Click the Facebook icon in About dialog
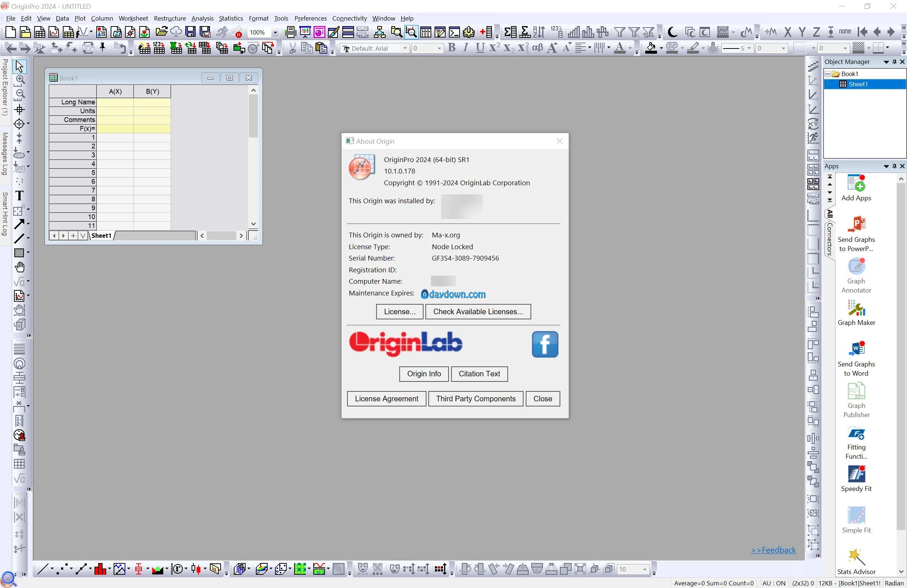Screen dimensions: 907x588 click(544, 344)
